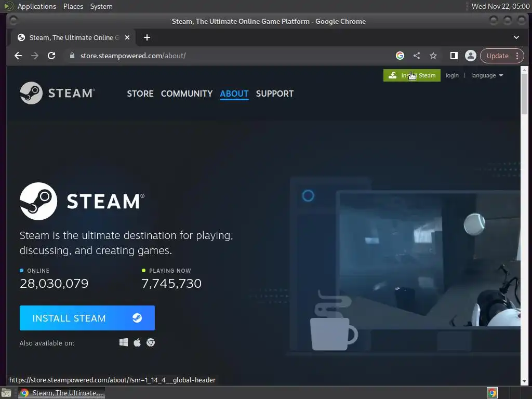532x399 pixels.
Task: Open the Applications menu
Action: 37,6
